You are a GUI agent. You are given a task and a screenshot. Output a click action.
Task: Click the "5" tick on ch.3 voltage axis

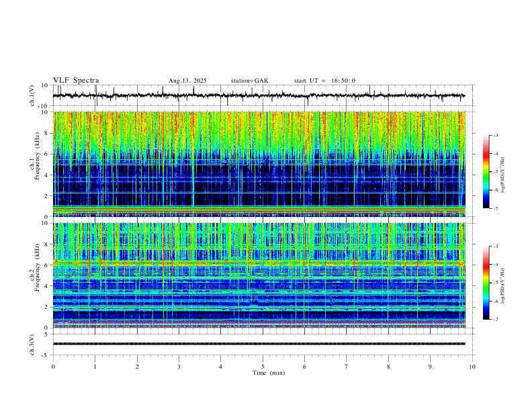pos(47,334)
